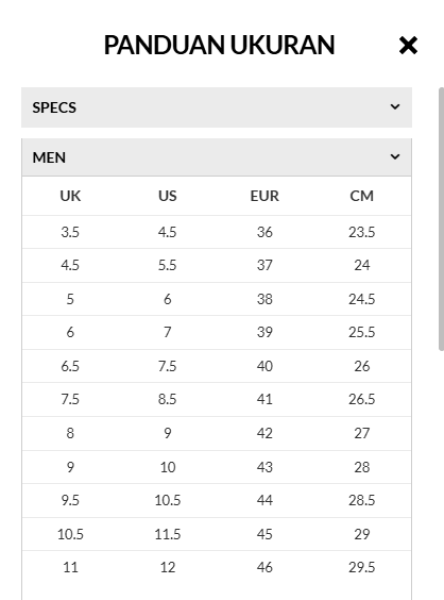Click the CM 23.5 cell
The image size is (444, 600).
pyautogui.click(x=362, y=232)
